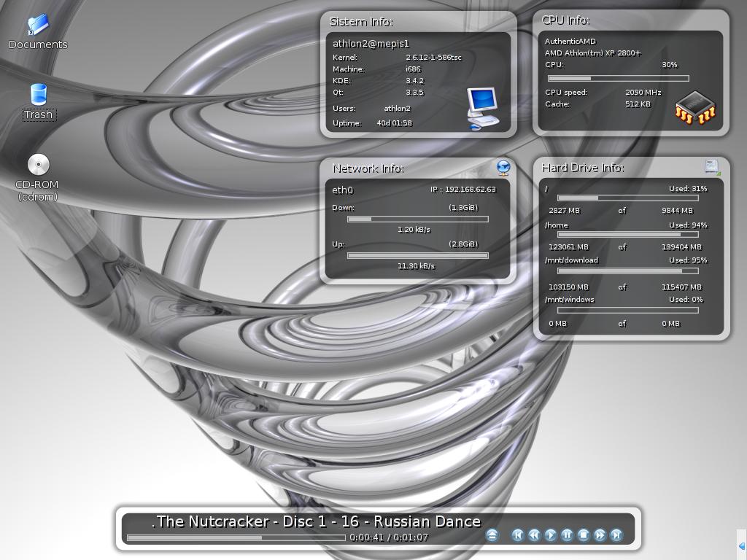747x560 pixels.
Task: Open the CD-ROM (cdrom) desktop icon
Action: [x=38, y=165]
